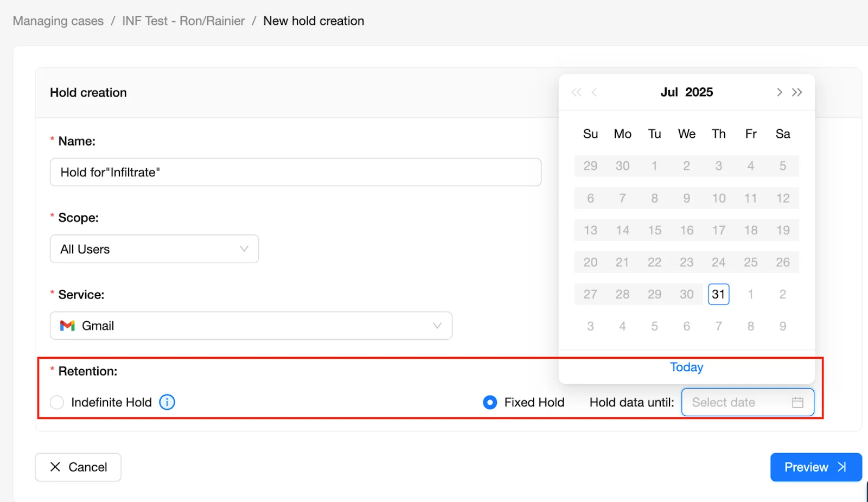The height and width of the screenshot is (502, 868).
Task: Select the Fixed Hold option
Action: [x=489, y=402]
